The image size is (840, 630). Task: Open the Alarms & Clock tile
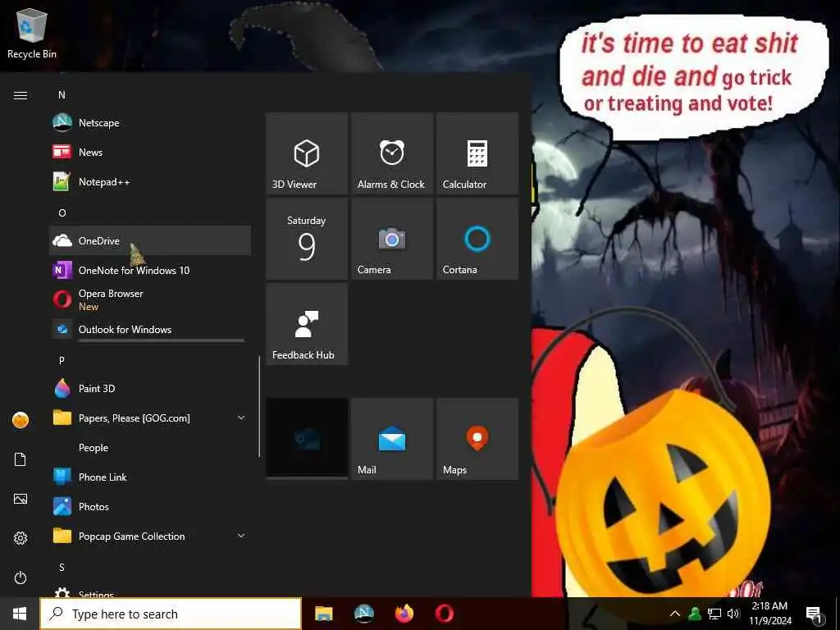(392, 153)
